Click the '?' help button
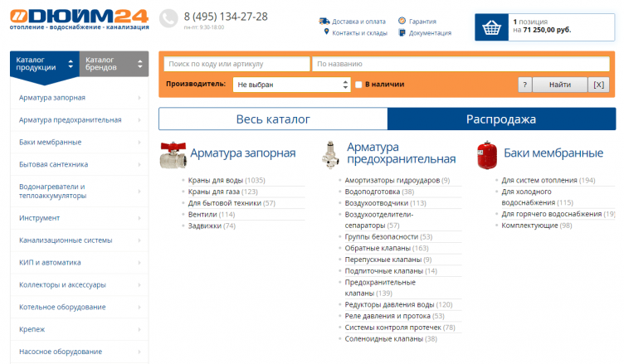Screen dimensions: 624x364 point(525,85)
